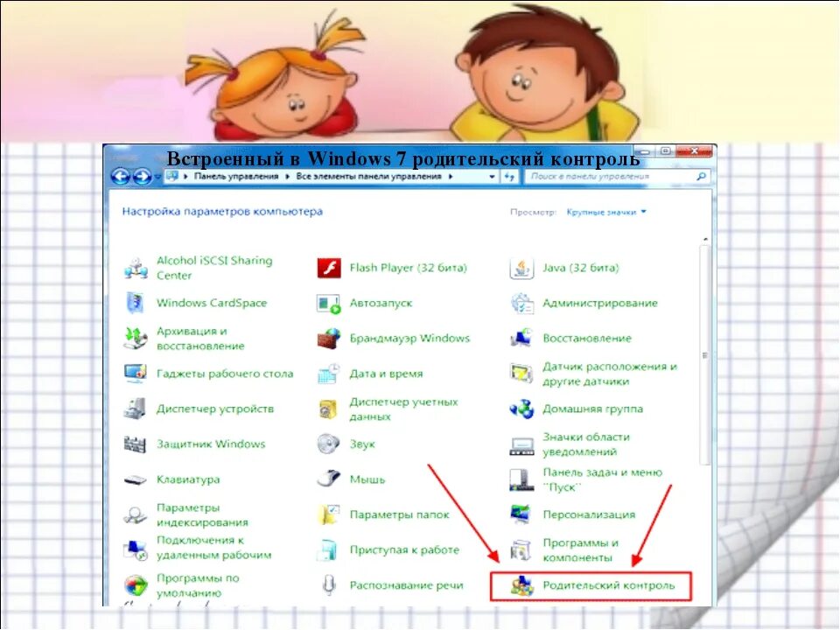Open the Alcohol iSCSI Sharing Center icon
840x630 pixels.
point(136,268)
